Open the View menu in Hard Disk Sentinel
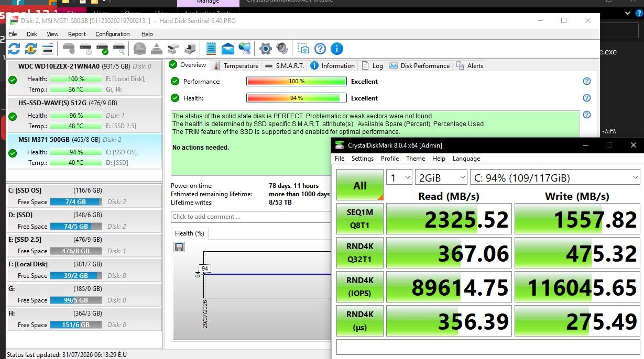This screenshot has height=359, width=644. (x=52, y=34)
